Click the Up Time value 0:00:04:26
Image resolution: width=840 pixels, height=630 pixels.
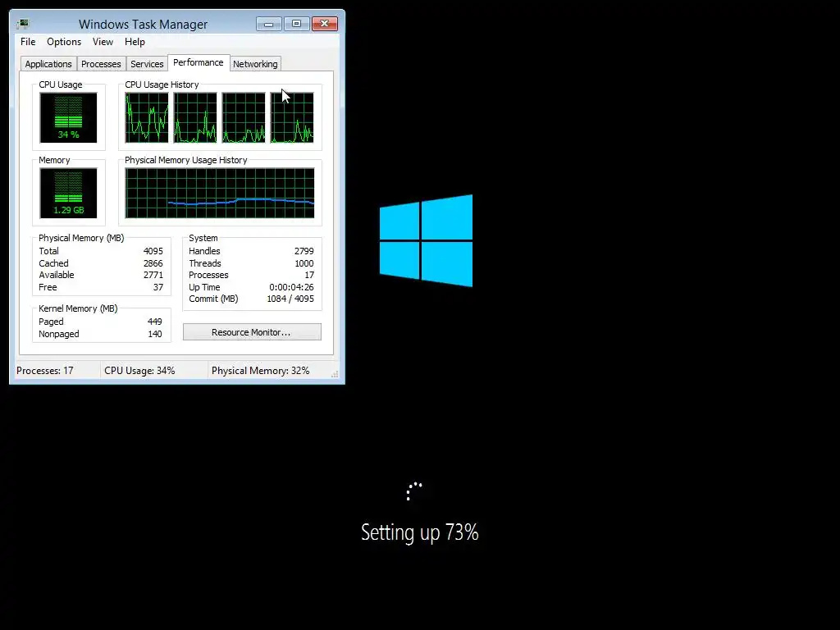[291, 287]
